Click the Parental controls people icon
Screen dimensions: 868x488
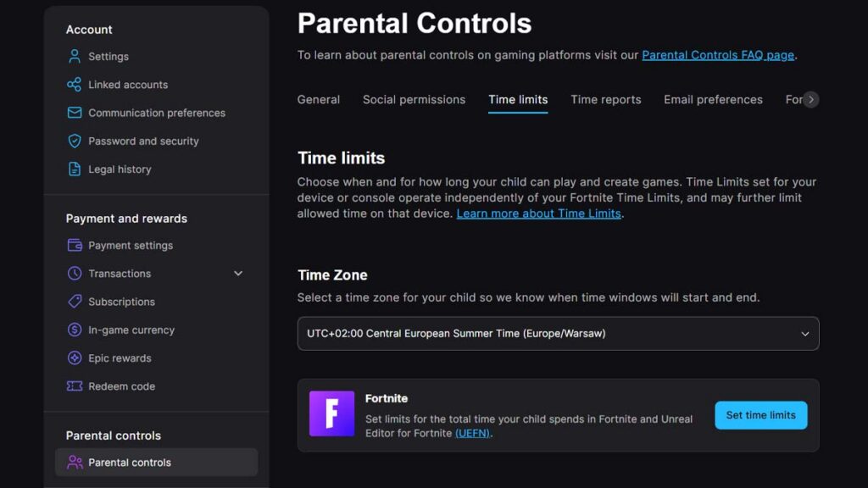75,463
